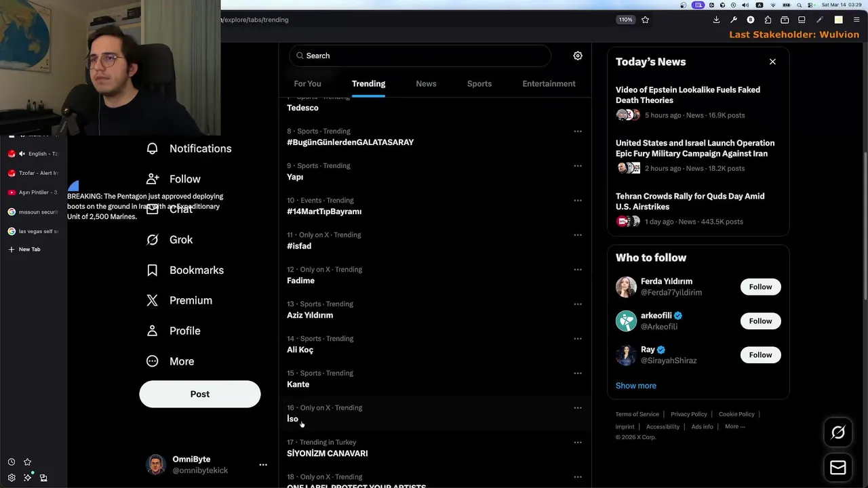The image size is (868, 488).
Task: Click the Notifications bell icon
Action: coord(153,148)
